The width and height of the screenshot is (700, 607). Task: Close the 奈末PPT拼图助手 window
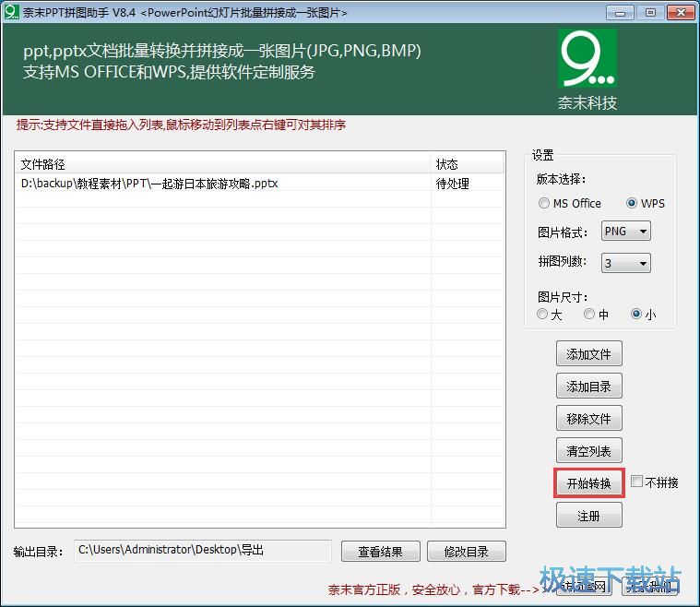click(x=681, y=13)
